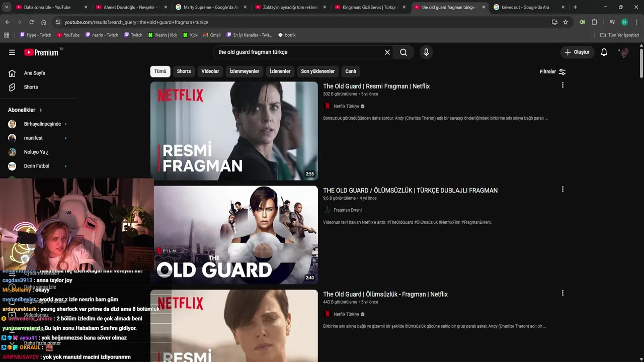Open the Chrome apps grid icon
The height and width of the screenshot is (362, 644).
click(7, 35)
